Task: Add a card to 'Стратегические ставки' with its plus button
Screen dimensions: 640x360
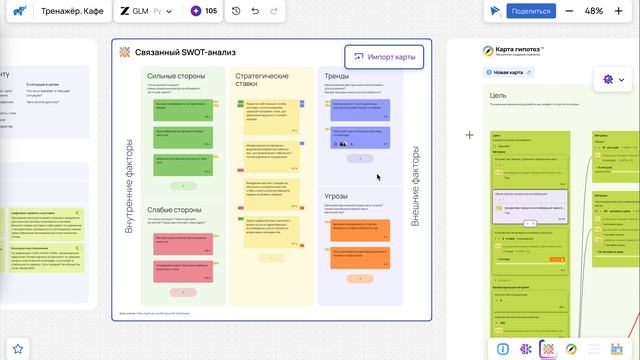Action: [x=271, y=258]
